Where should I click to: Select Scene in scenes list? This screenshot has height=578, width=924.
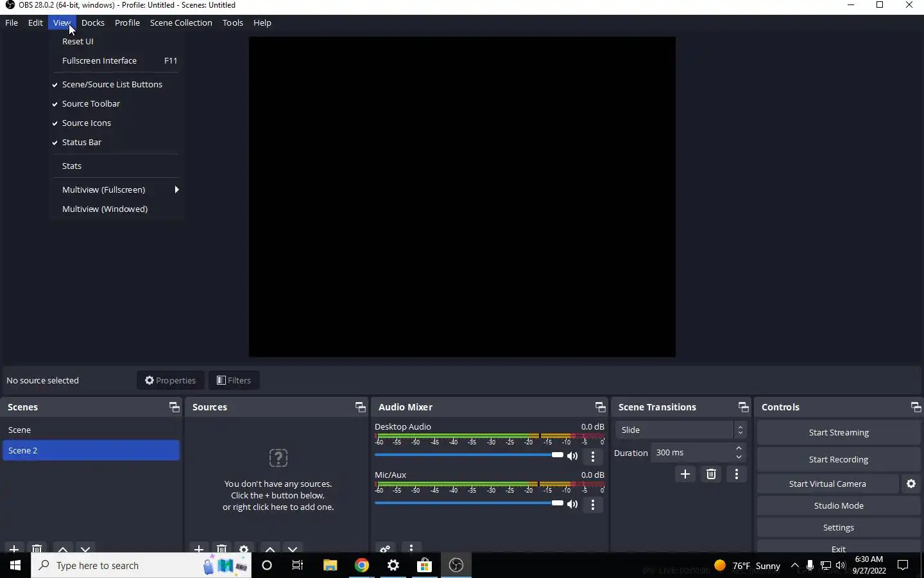point(91,430)
